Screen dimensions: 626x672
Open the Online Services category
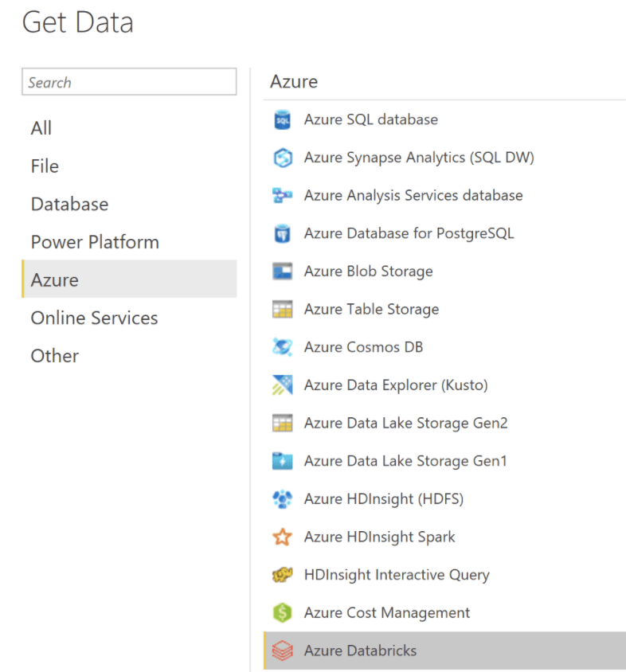point(94,318)
